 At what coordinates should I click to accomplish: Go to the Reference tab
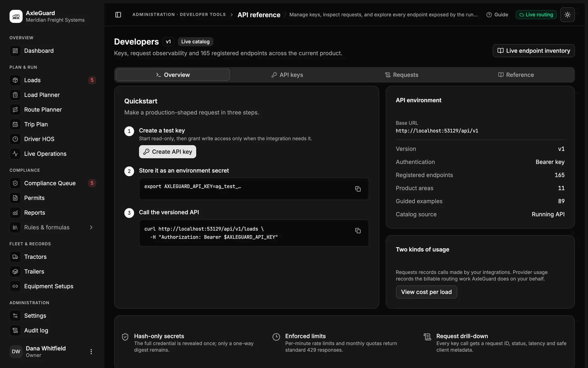pos(516,75)
